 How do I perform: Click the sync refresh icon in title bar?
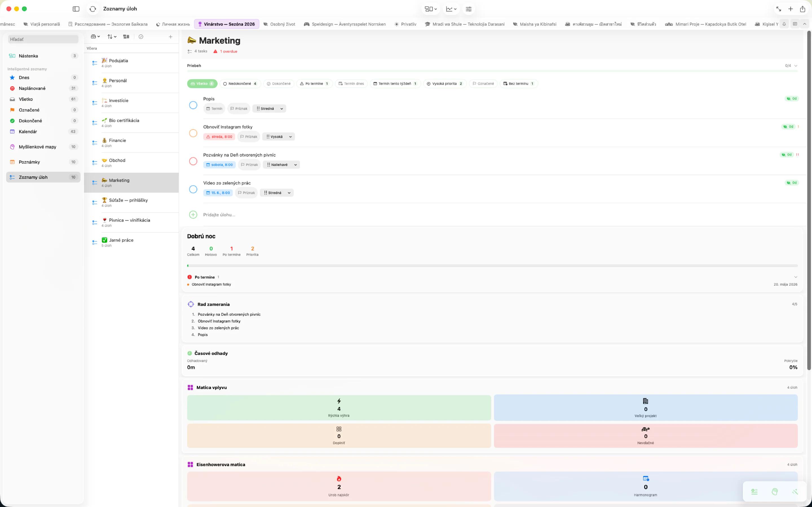click(x=93, y=9)
